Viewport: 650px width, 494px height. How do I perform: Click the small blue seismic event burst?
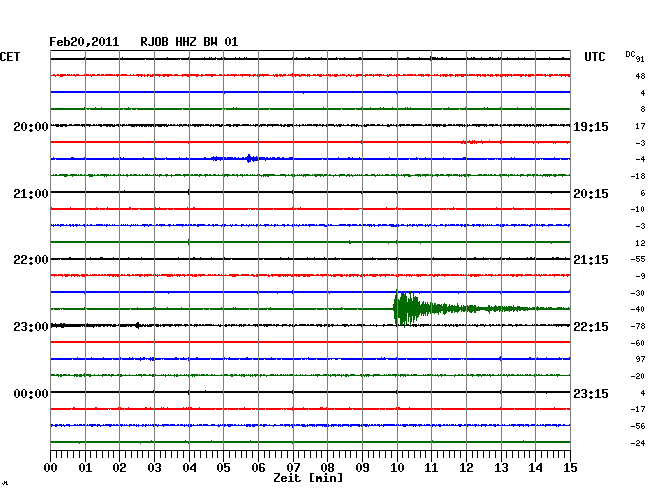(x=249, y=158)
